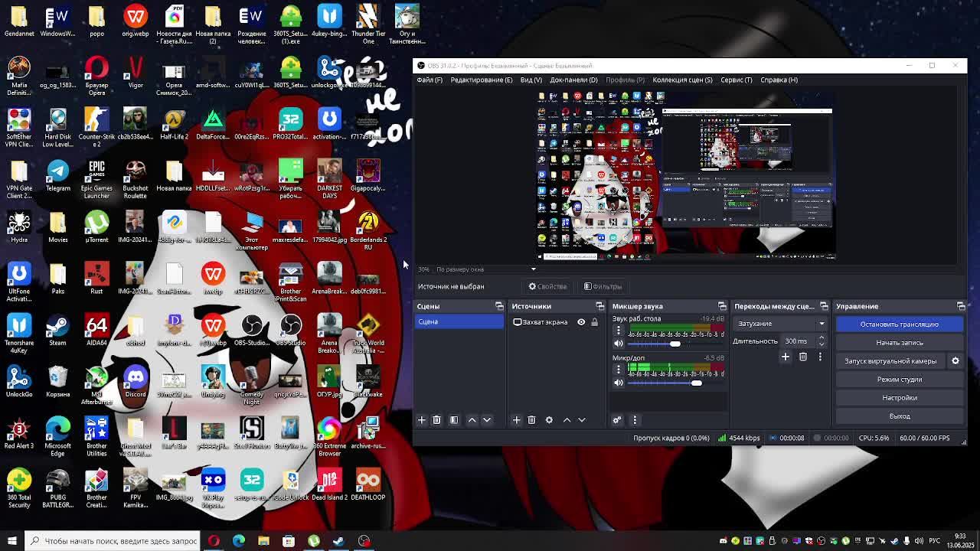The width and height of the screenshot is (980, 551).
Task: Open the Telegram desktop shortcut
Action: 57,175
